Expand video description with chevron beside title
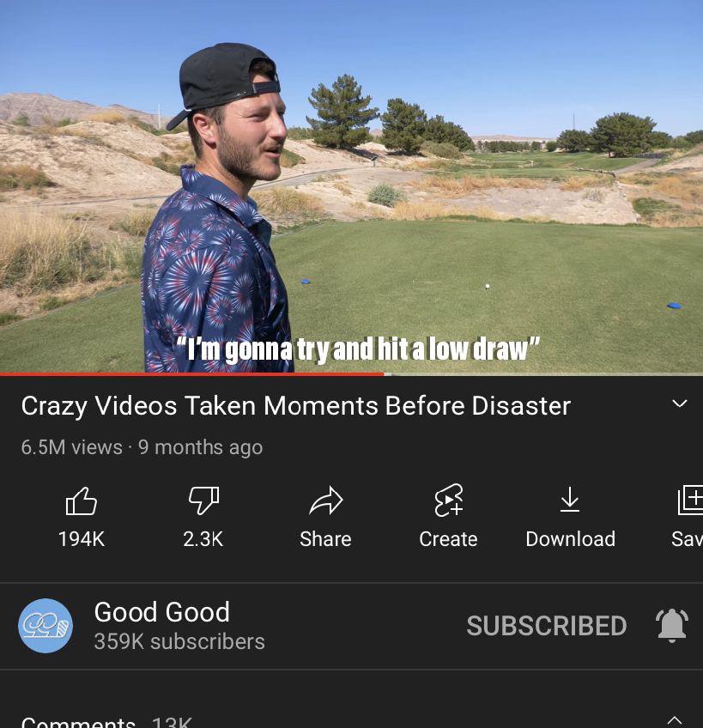The height and width of the screenshot is (728, 703). (x=680, y=403)
